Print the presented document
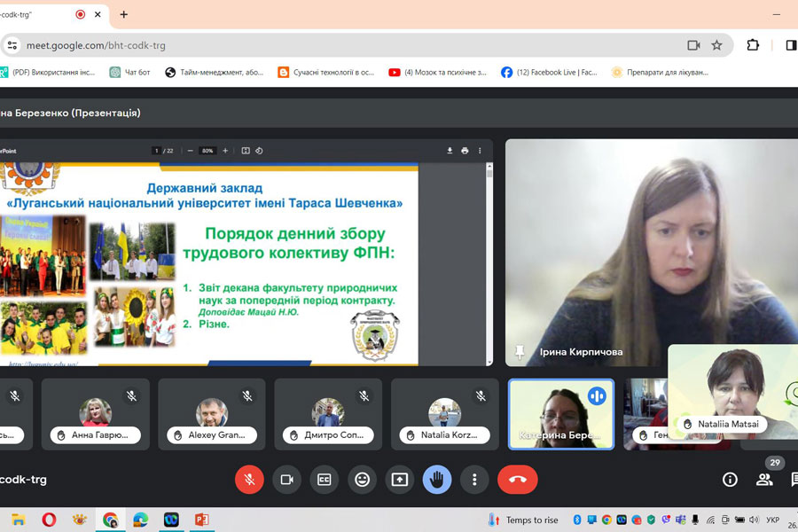 click(465, 151)
